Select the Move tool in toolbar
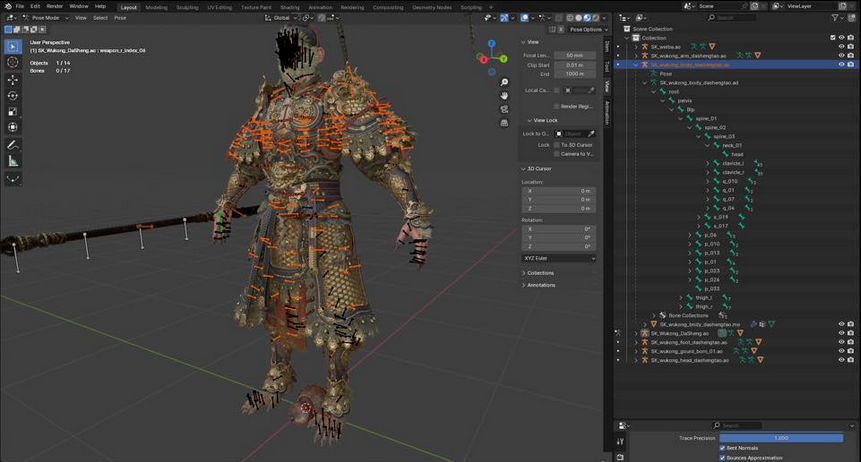861x462 pixels. (13, 78)
